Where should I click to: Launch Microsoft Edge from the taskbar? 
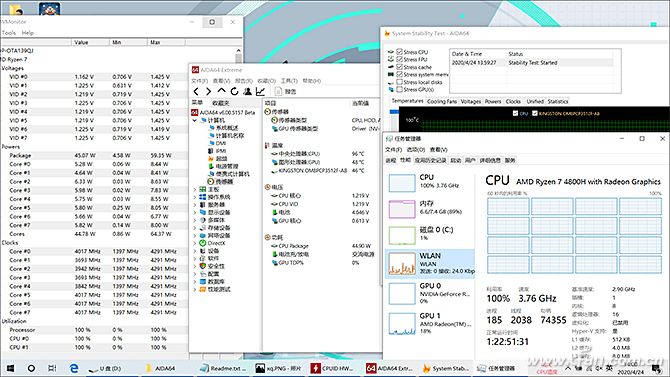[x=74, y=368]
